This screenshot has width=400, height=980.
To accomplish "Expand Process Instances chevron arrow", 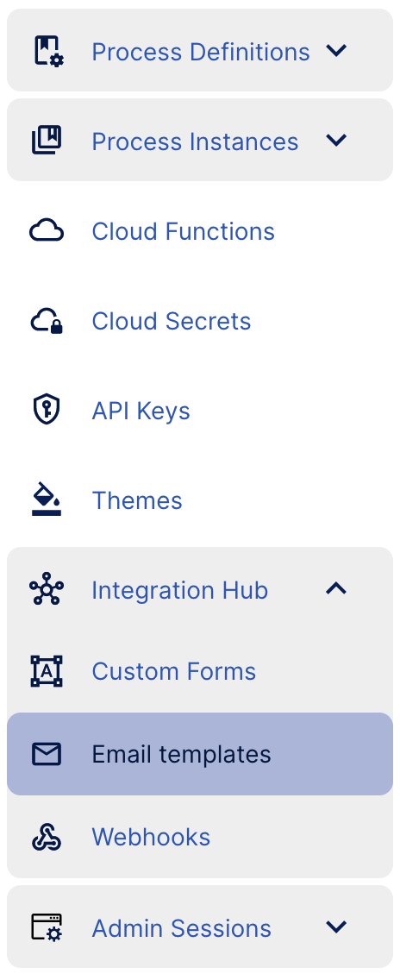I will (336, 141).
